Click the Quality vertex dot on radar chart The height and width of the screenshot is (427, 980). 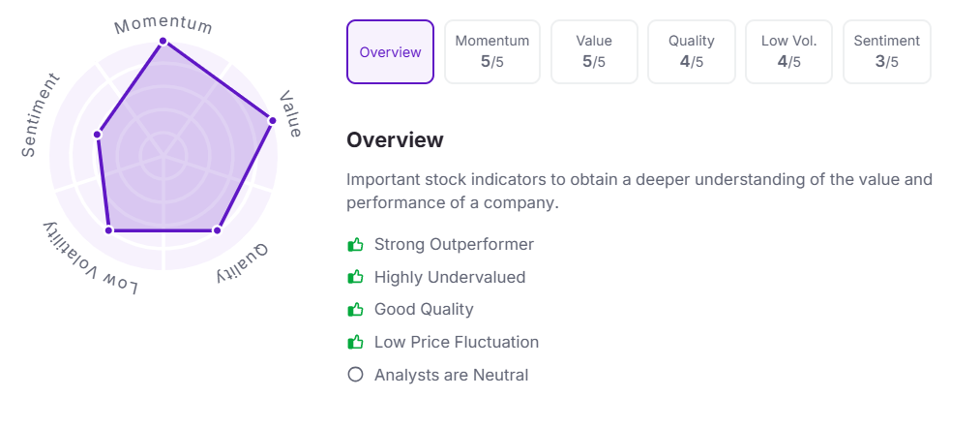pyautogui.click(x=217, y=230)
